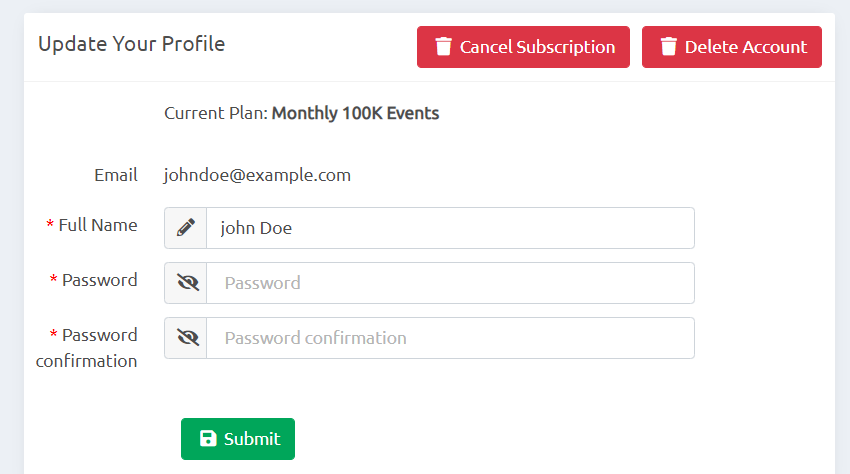Toggle password confirmation visibility eye-slash icon
This screenshot has height=474, width=850.
[x=188, y=338]
